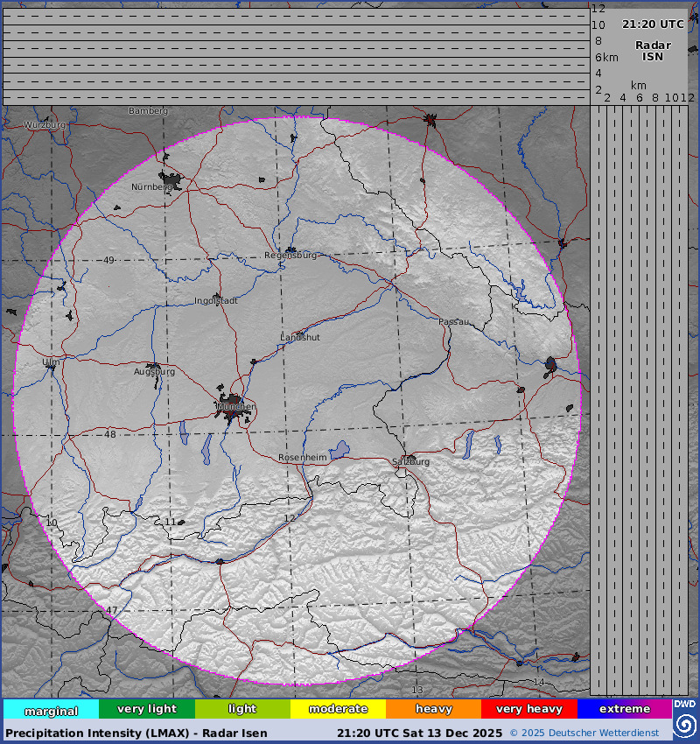Viewport: 700px width, 744px height.
Task: Click the Ingolstadt city label
Action: click(216, 301)
